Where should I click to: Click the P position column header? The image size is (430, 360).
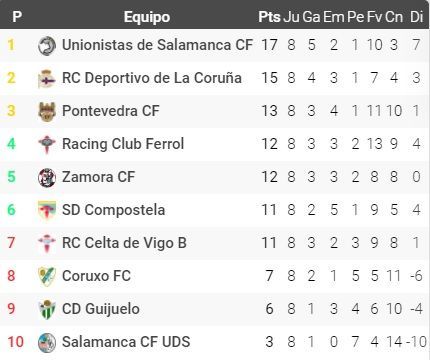click(x=17, y=17)
